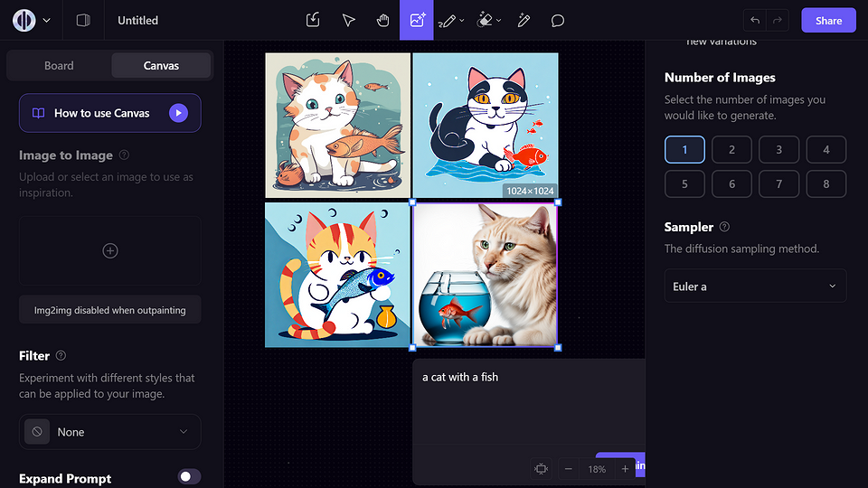This screenshot has height=488, width=868.
Task: Enable the Expand Prompt toggle
Action: tap(189, 477)
